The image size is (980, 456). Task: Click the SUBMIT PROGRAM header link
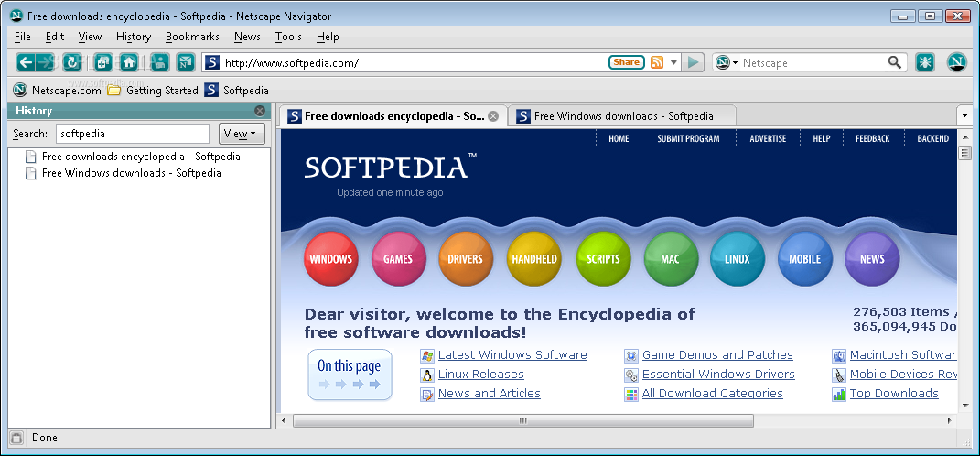(x=688, y=139)
